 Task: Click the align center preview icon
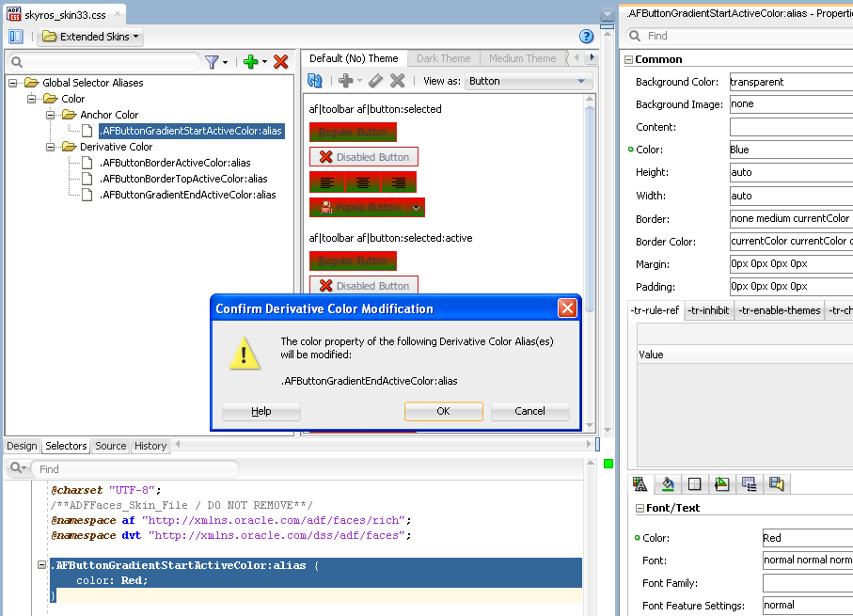363,182
